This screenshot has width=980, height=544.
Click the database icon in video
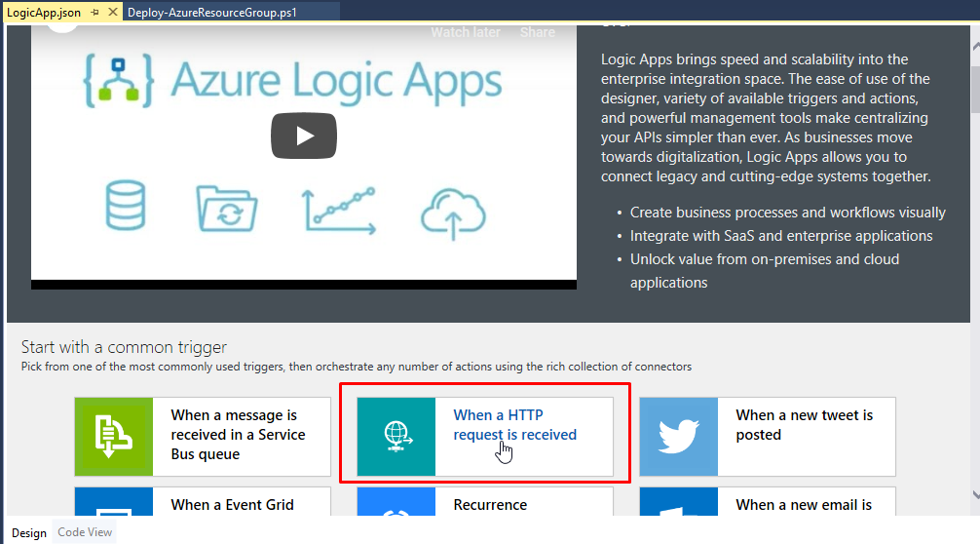click(x=126, y=205)
